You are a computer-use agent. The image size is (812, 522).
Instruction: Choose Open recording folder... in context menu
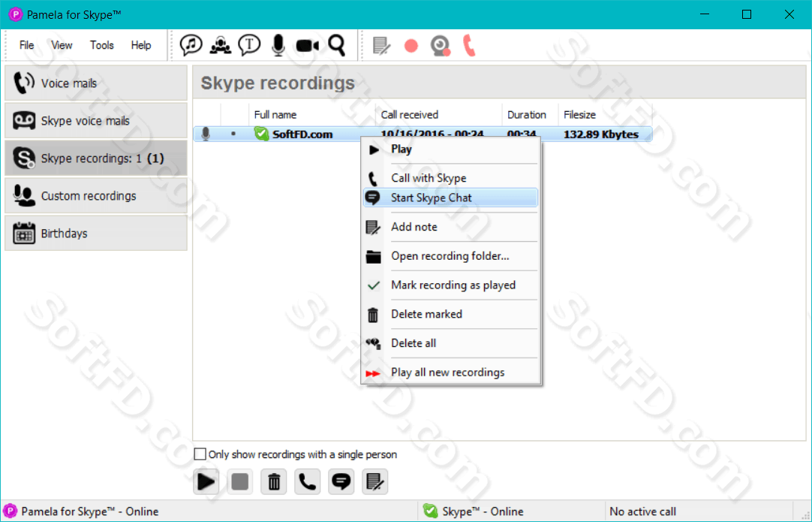coord(450,256)
